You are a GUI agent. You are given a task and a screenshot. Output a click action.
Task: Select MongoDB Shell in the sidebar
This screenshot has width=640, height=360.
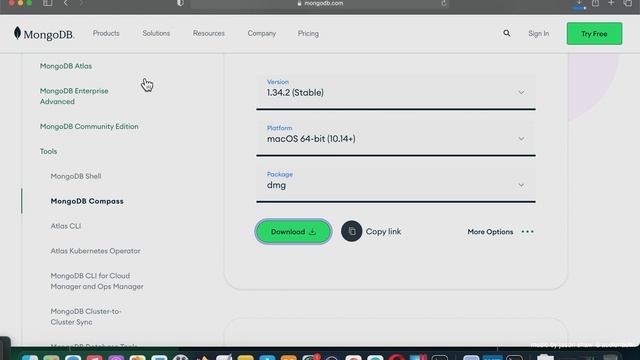click(76, 176)
